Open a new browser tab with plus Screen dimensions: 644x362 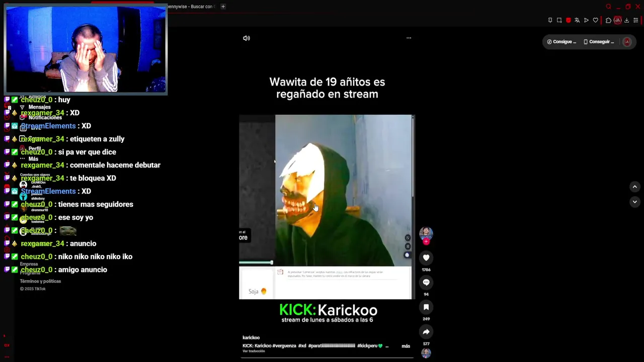223,7
